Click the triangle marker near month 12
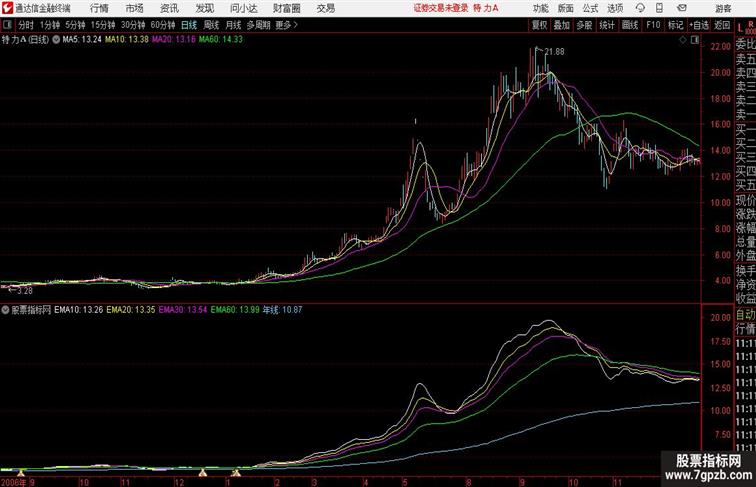The height and width of the screenshot is (487, 756). (x=203, y=473)
